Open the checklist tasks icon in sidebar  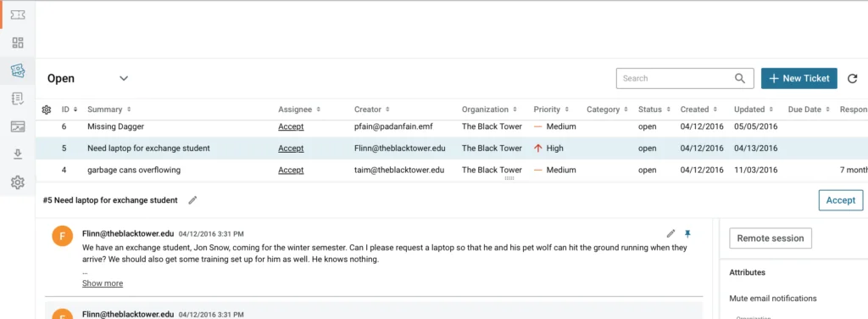coord(18,98)
